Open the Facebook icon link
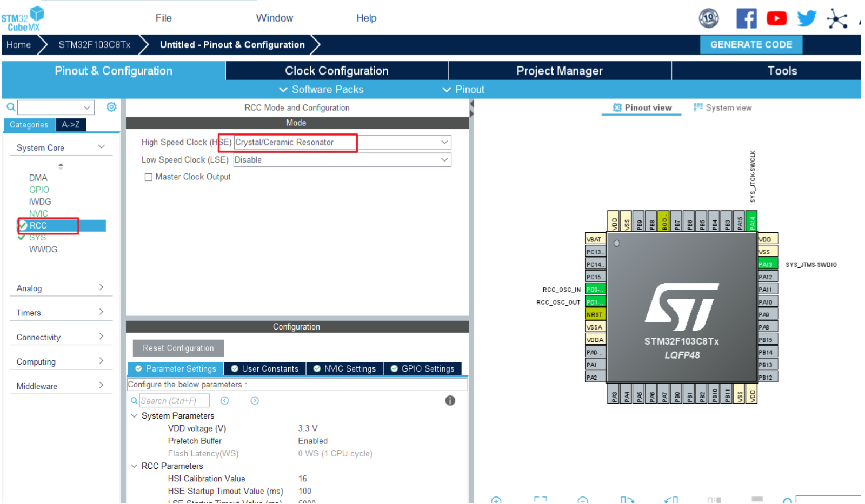 pos(746,18)
